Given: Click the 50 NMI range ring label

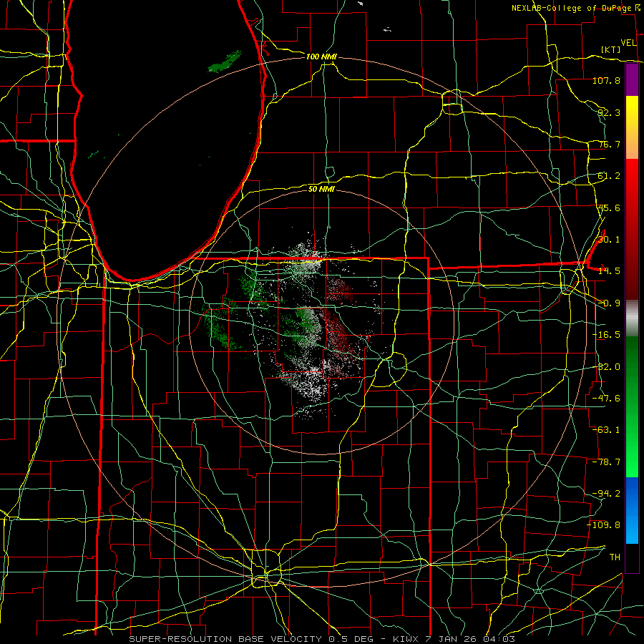Looking at the screenshot, I should (321, 189).
